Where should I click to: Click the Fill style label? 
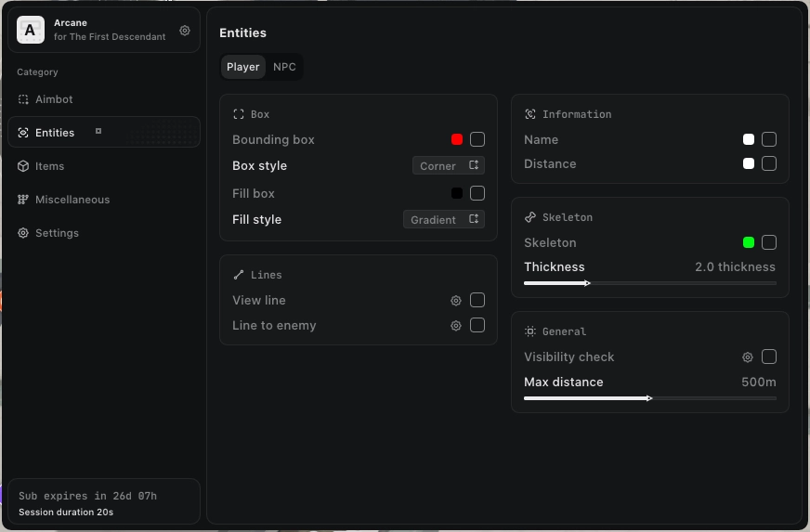[x=256, y=219]
